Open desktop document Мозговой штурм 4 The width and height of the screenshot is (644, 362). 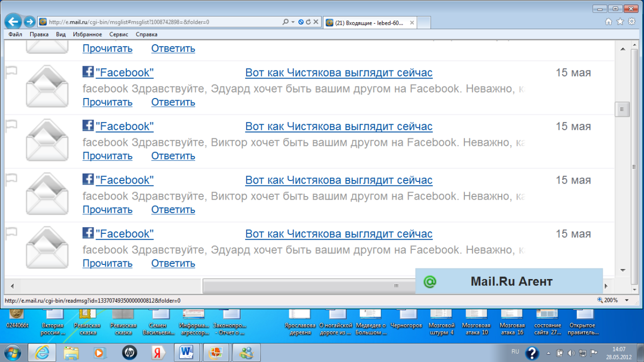[441, 322]
